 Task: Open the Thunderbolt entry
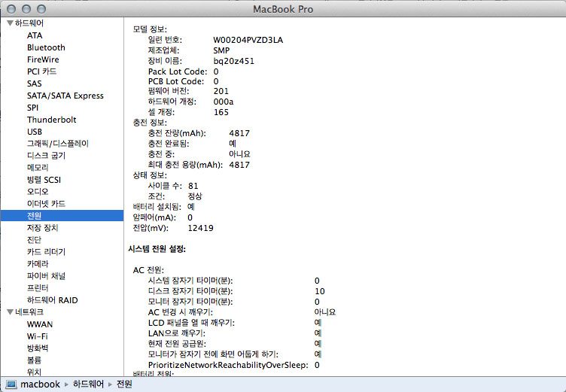(x=52, y=120)
